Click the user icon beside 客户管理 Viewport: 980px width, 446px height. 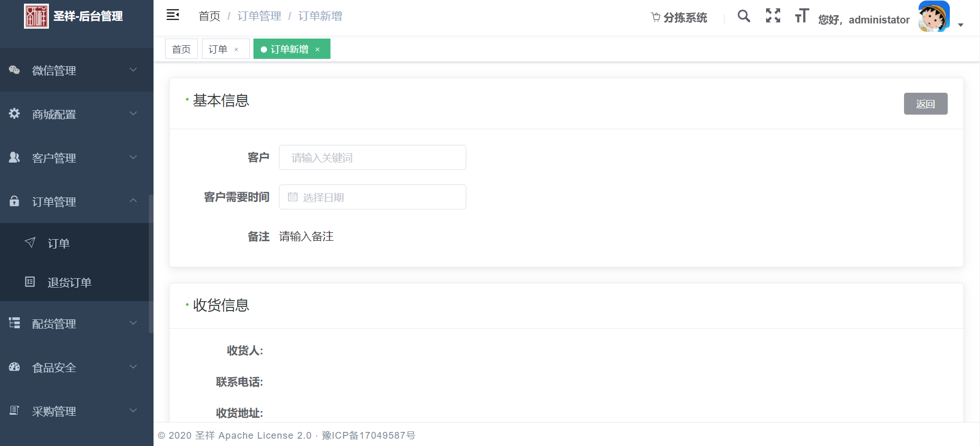(15, 157)
